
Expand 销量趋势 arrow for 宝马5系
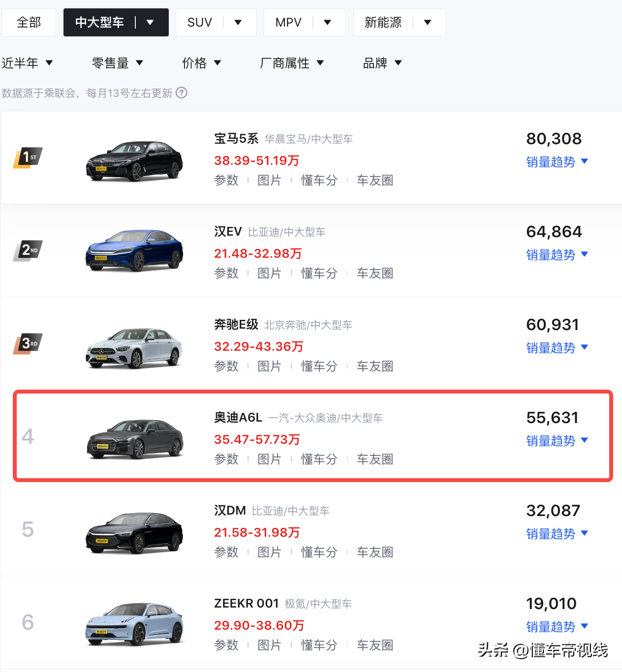click(x=585, y=161)
